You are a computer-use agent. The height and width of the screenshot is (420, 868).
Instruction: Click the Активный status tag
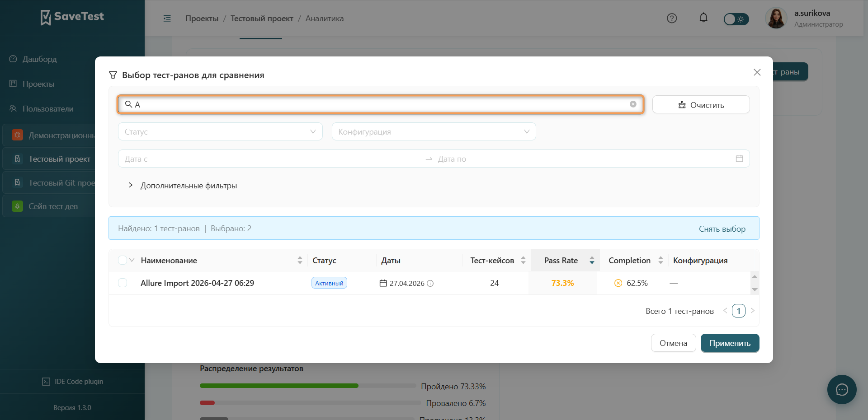(329, 283)
